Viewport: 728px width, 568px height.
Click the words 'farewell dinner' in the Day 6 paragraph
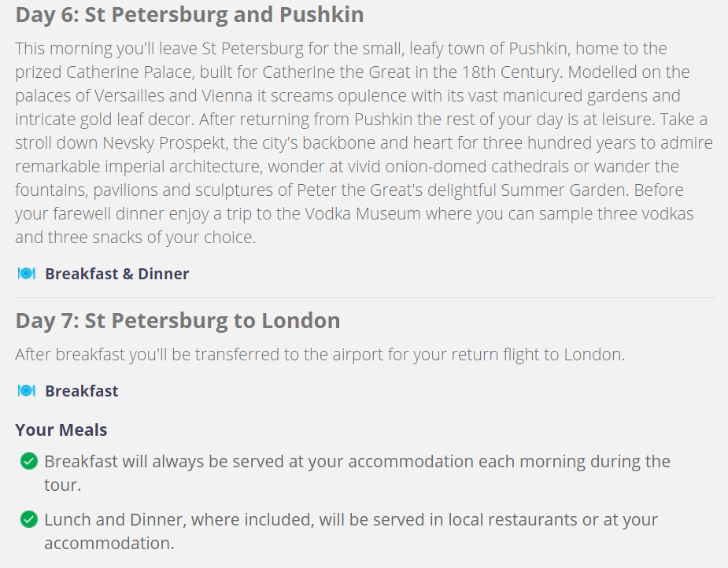pos(109,214)
